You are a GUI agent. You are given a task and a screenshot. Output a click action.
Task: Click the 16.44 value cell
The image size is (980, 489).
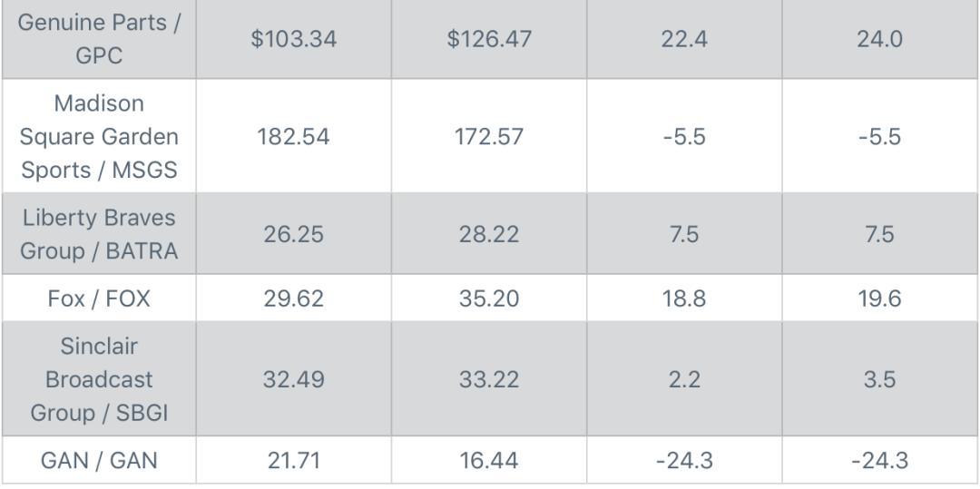click(x=489, y=460)
